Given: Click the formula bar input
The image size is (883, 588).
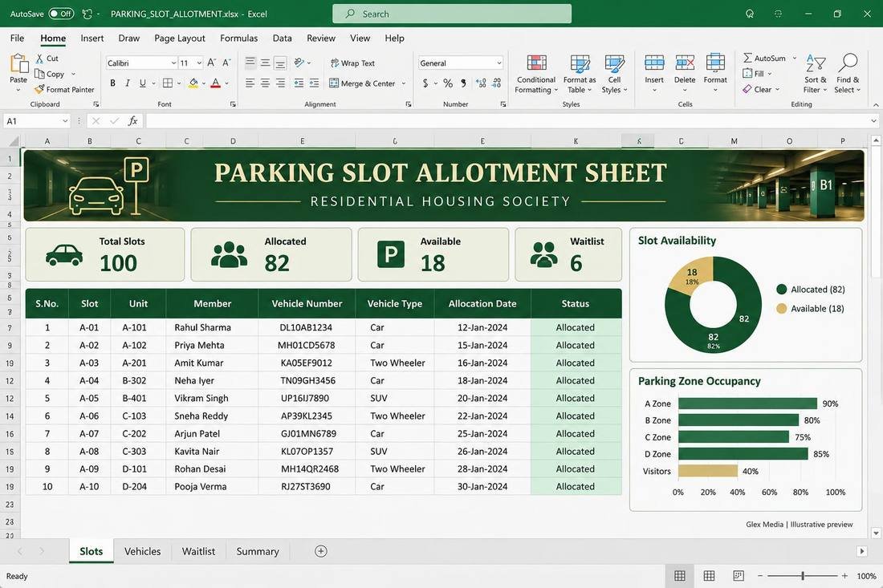Looking at the screenshot, I should 507,121.
